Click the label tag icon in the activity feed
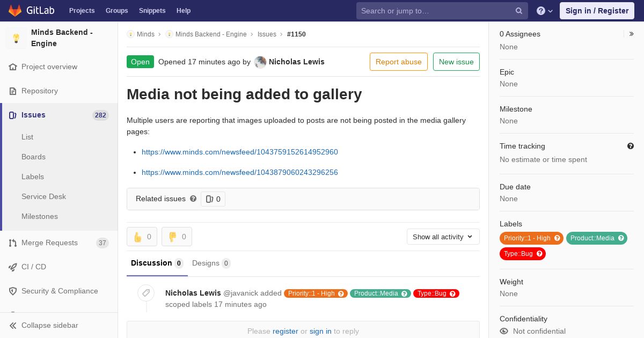 pos(146,293)
